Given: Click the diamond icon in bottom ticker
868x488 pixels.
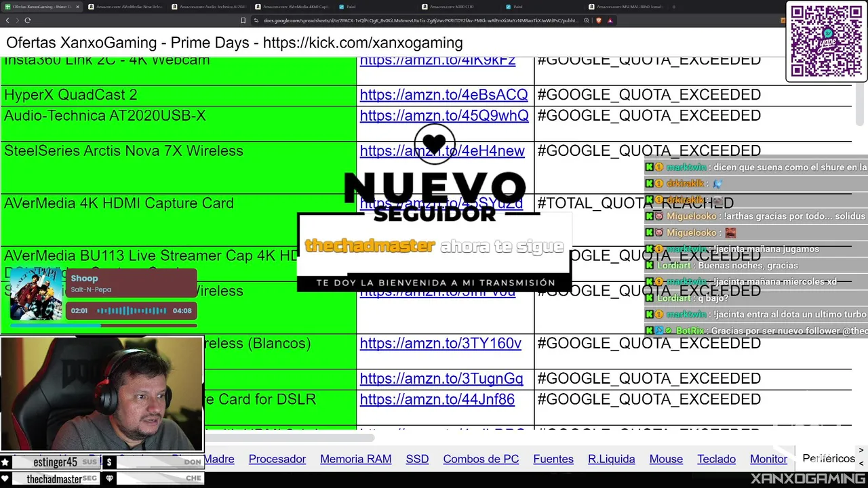Looking at the screenshot, I should 108,479.
